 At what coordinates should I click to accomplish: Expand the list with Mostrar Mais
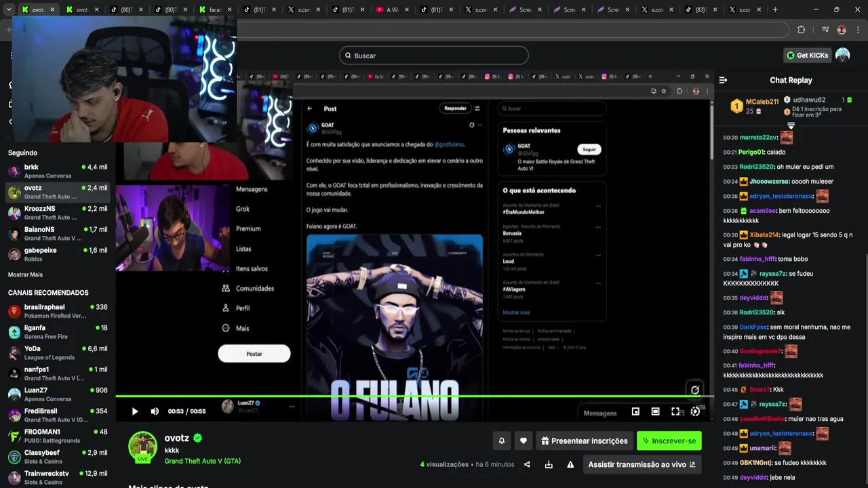(x=25, y=274)
